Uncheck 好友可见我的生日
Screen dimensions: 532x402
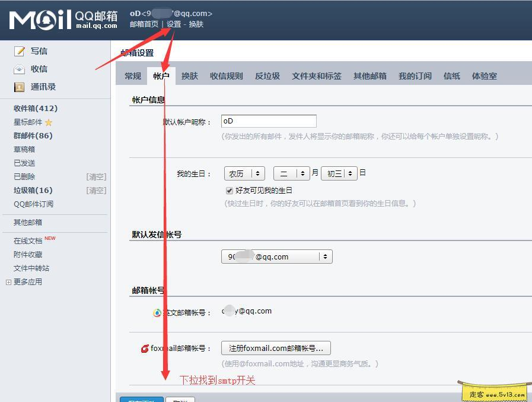point(230,191)
